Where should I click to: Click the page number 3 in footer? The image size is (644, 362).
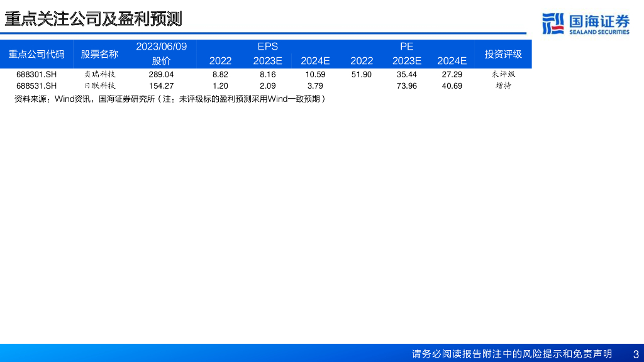click(x=635, y=354)
